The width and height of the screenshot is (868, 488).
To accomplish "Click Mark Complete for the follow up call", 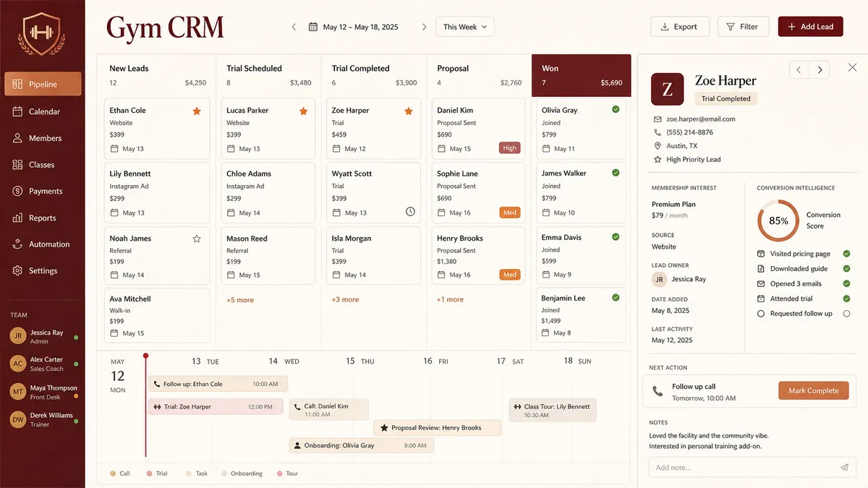I will [814, 390].
